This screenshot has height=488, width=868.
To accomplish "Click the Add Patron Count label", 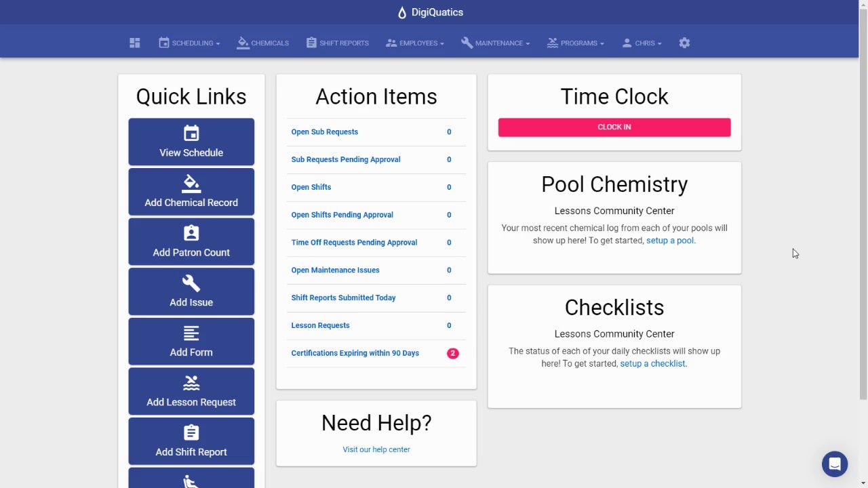I will point(191,252).
